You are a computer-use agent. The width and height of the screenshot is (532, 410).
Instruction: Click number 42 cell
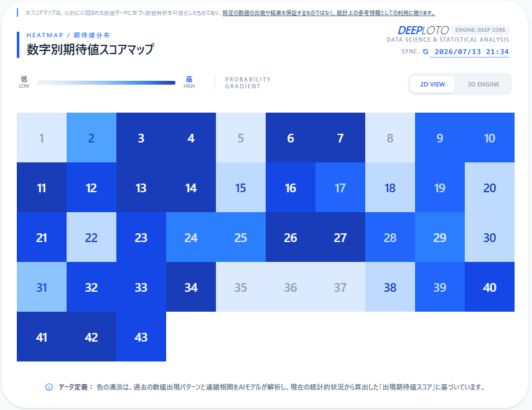[x=91, y=337]
